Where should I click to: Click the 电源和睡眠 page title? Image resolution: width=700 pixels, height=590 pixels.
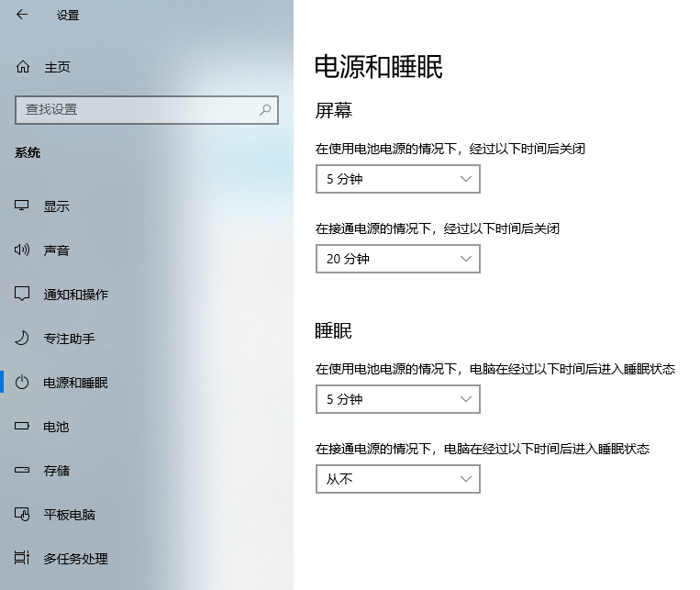(379, 67)
